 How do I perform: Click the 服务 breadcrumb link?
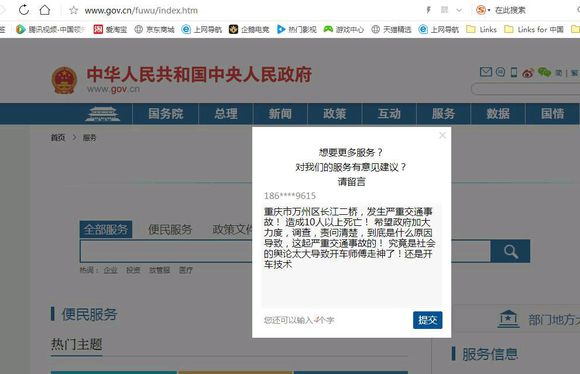[x=89, y=138]
